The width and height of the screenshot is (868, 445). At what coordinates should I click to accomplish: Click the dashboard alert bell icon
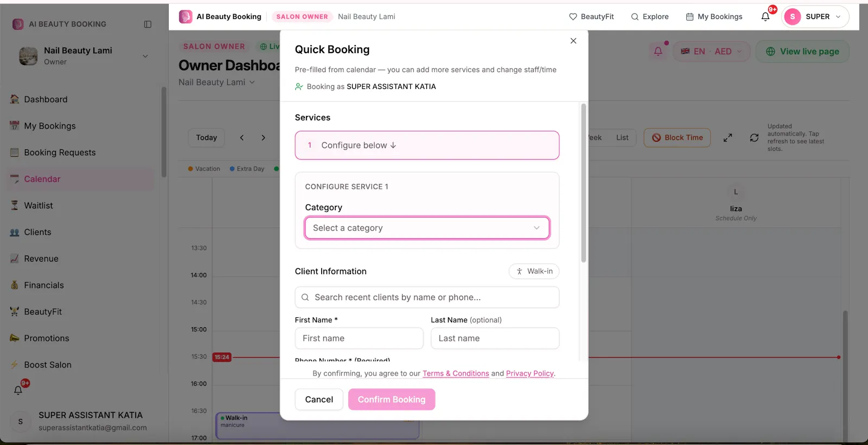(658, 52)
